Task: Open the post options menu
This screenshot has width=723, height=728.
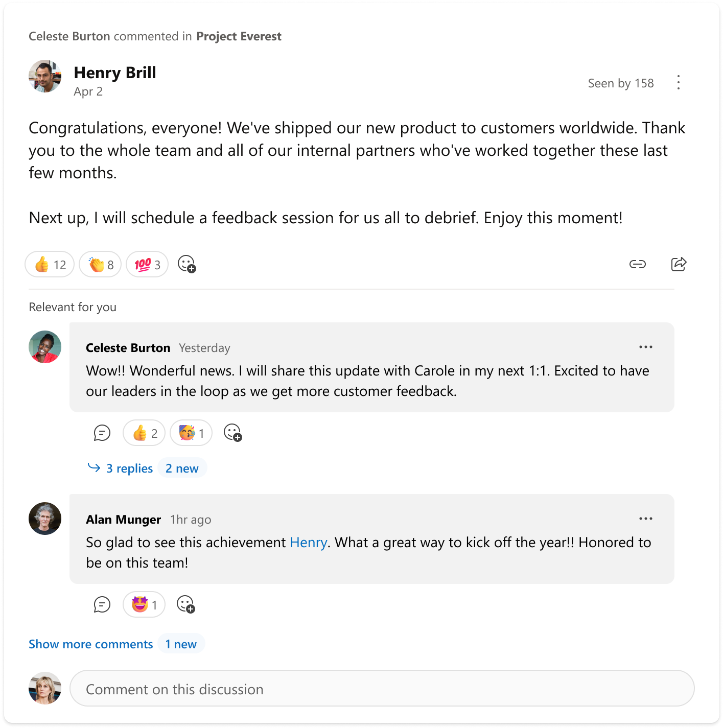Action: point(678,82)
